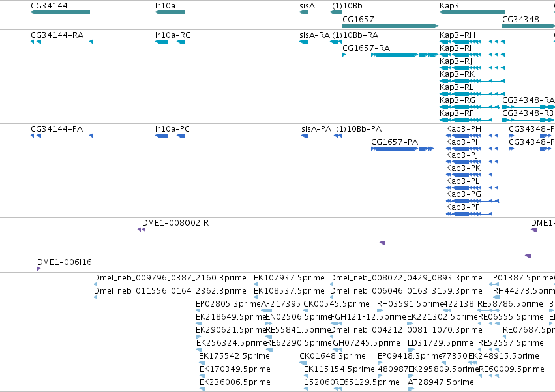Image resolution: width=555 pixels, height=392 pixels.
Task: Select the EK115154.5prime EST
Action: pyautogui.click(x=339, y=369)
